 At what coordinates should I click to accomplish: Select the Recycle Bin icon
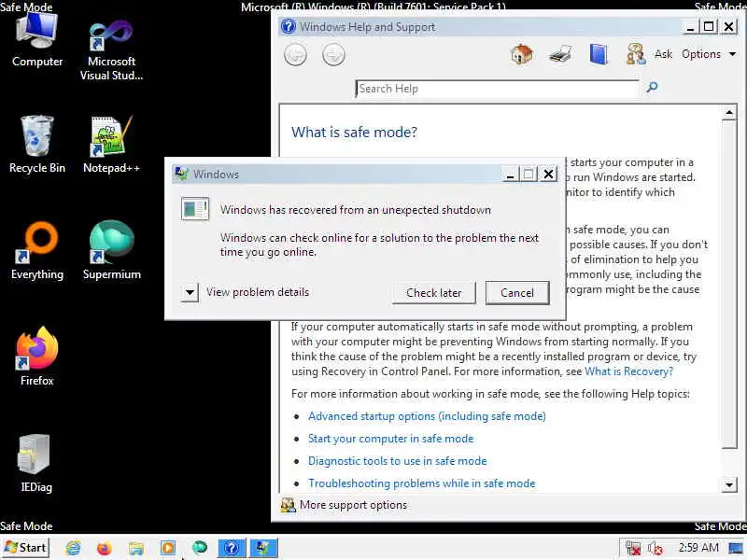pyautogui.click(x=37, y=145)
